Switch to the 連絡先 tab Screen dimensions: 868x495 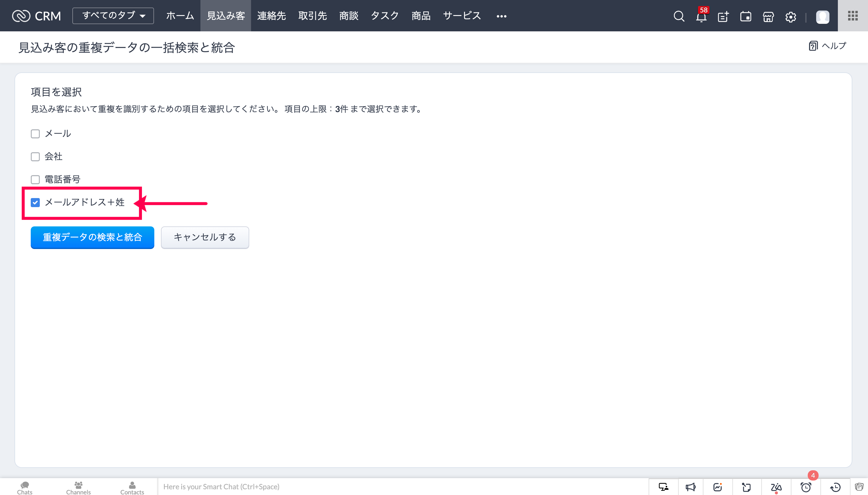click(x=271, y=16)
